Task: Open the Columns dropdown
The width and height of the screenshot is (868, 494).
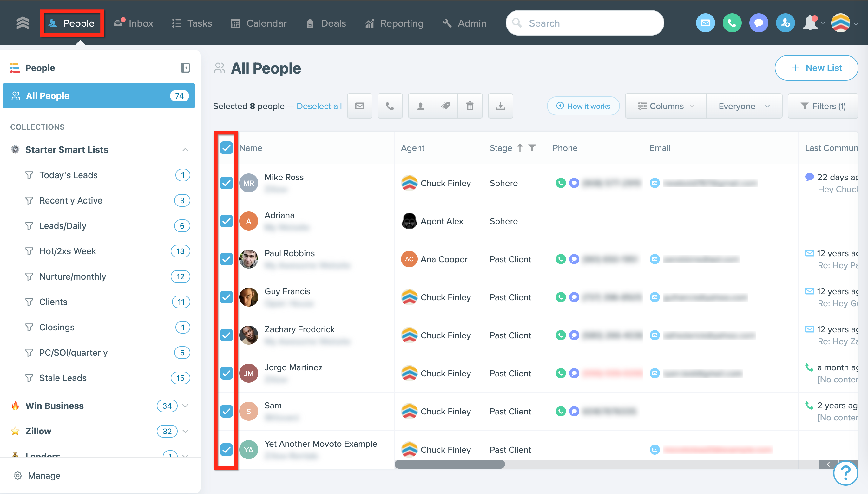Action: tap(666, 106)
